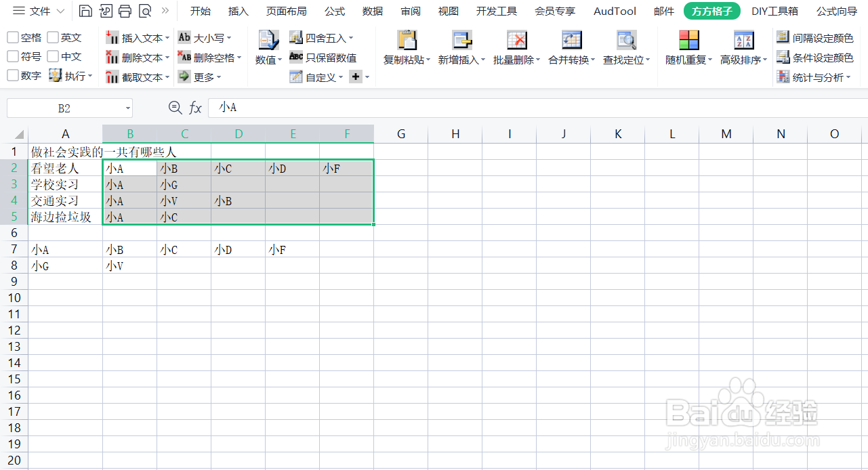Expand the 执行 dropdown
868x470 pixels.
click(90, 76)
